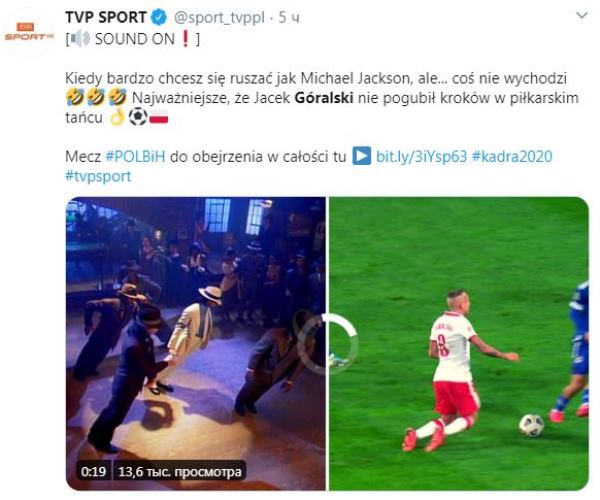Viewport: 600px width, 500px height.
Task: Click the 0:19 video duration badge
Action: pos(93,471)
